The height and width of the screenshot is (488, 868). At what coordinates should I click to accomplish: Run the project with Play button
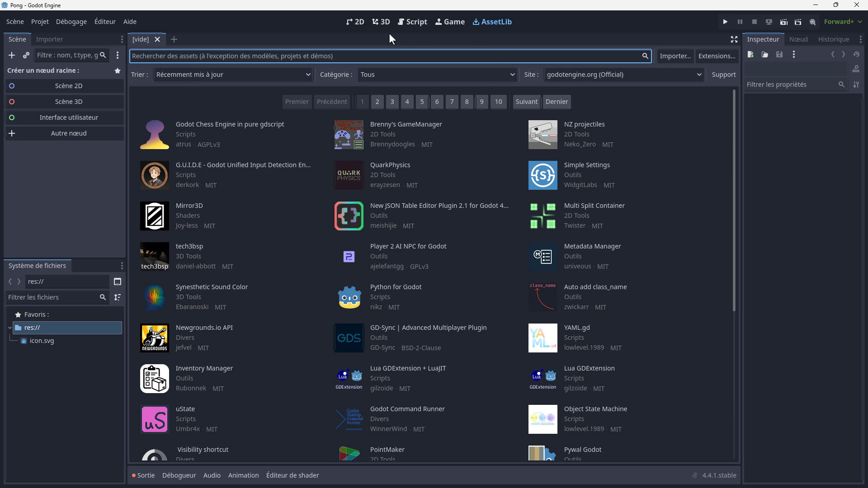pos(725,22)
